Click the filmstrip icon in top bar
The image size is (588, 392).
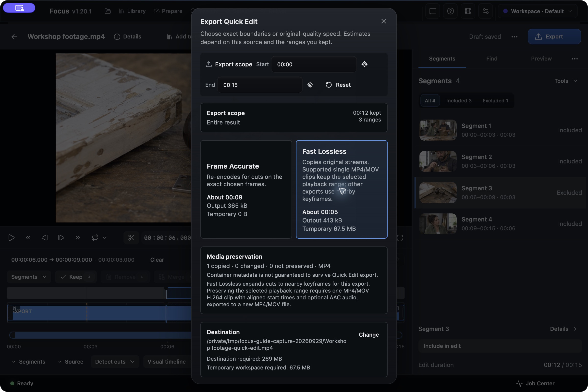(468, 11)
